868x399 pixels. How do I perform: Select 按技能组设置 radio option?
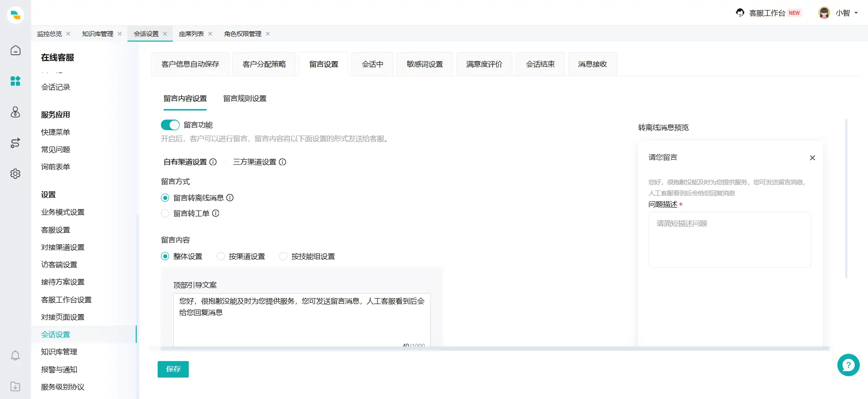point(283,257)
